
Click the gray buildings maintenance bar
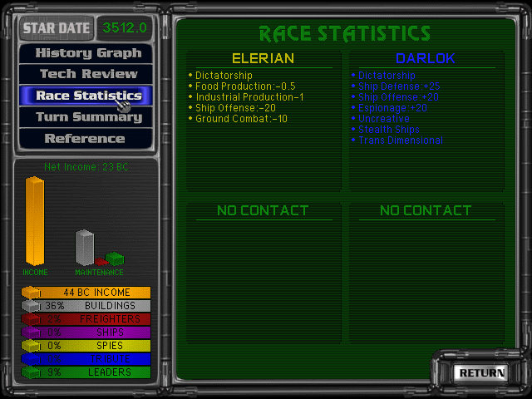[85, 248]
